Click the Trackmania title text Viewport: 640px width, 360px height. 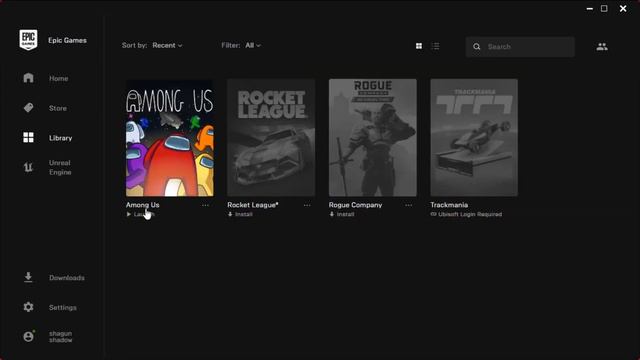(449, 205)
